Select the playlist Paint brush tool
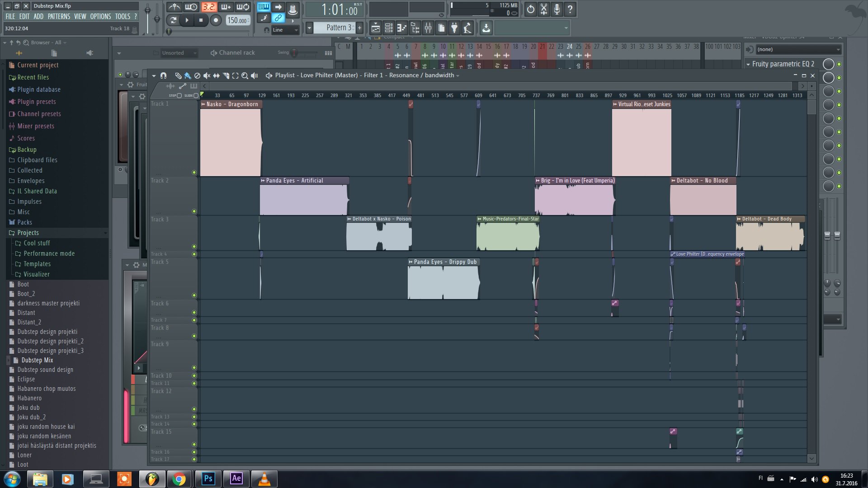Image resolution: width=868 pixels, height=488 pixels. pos(188,75)
